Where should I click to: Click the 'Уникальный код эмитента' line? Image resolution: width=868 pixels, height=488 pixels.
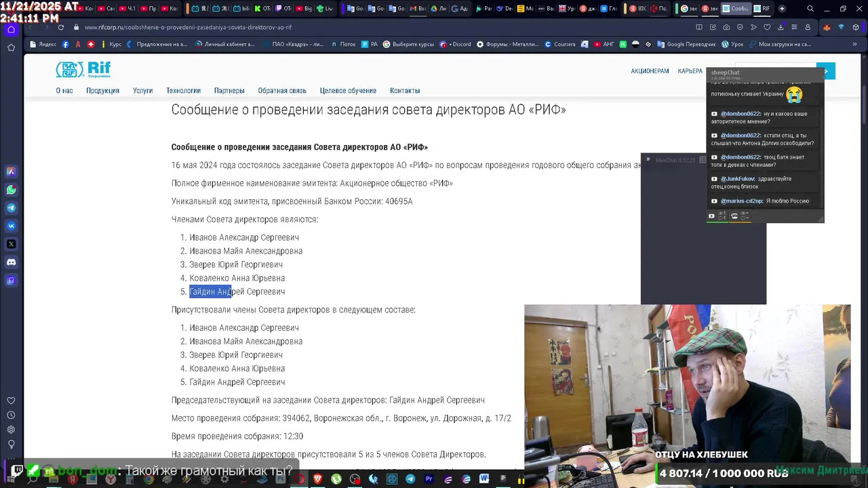point(292,201)
